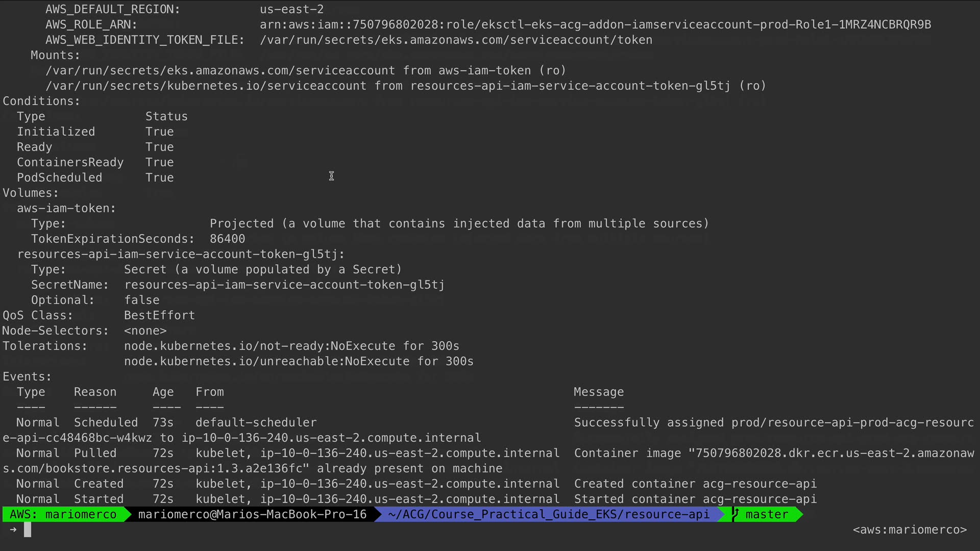Click the Events Message column header
The width and height of the screenshot is (980, 551).
click(x=598, y=392)
